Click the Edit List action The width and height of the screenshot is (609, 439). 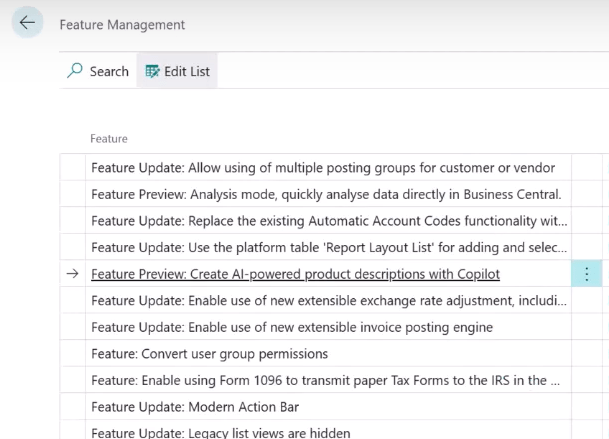[177, 71]
